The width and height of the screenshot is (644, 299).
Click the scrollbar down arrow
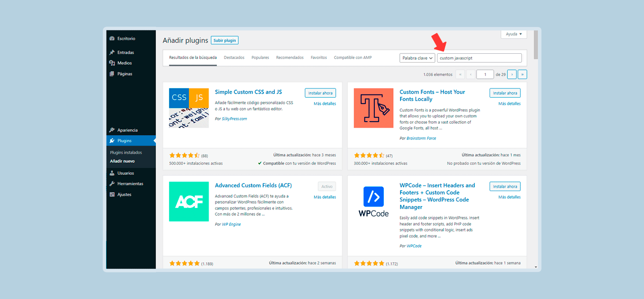pyautogui.click(x=536, y=267)
